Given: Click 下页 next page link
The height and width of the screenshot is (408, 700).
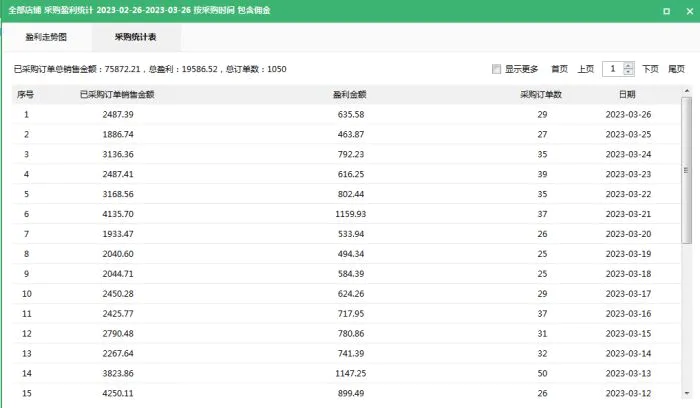Looking at the screenshot, I should tap(650, 69).
